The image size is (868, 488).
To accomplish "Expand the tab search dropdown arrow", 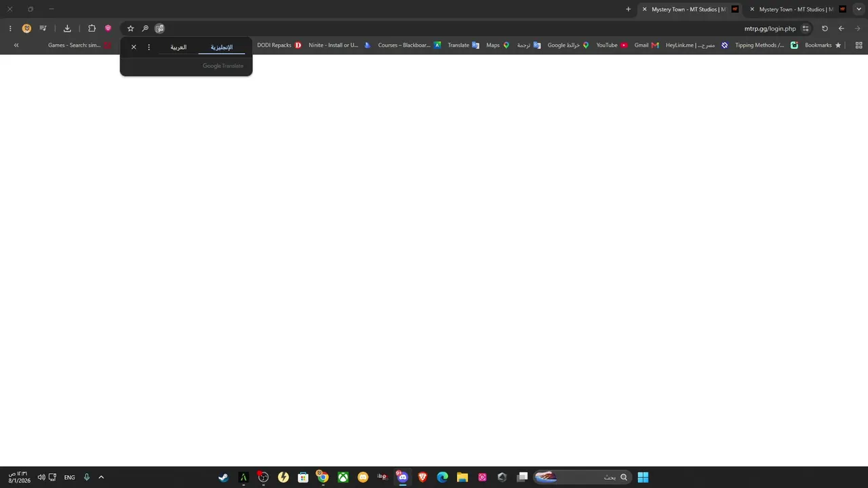I will [859, 9].
